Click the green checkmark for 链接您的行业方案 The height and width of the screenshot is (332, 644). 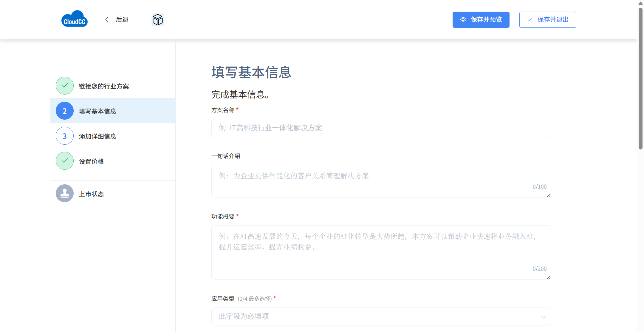65,86
